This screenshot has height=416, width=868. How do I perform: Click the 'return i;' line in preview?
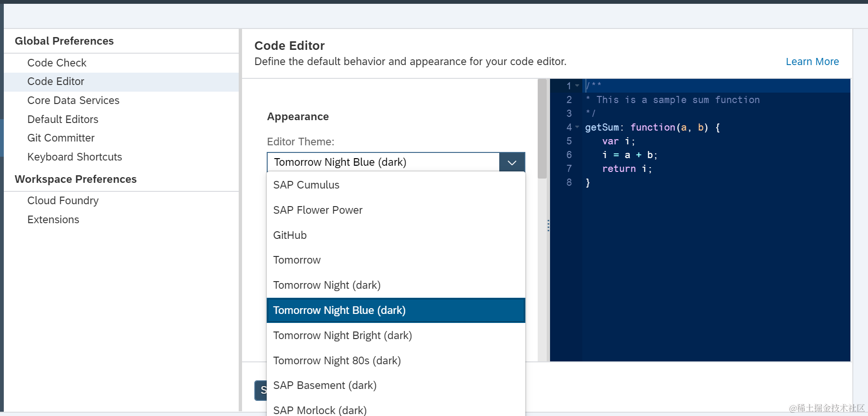pyautogui.click(x=627, y=169)
